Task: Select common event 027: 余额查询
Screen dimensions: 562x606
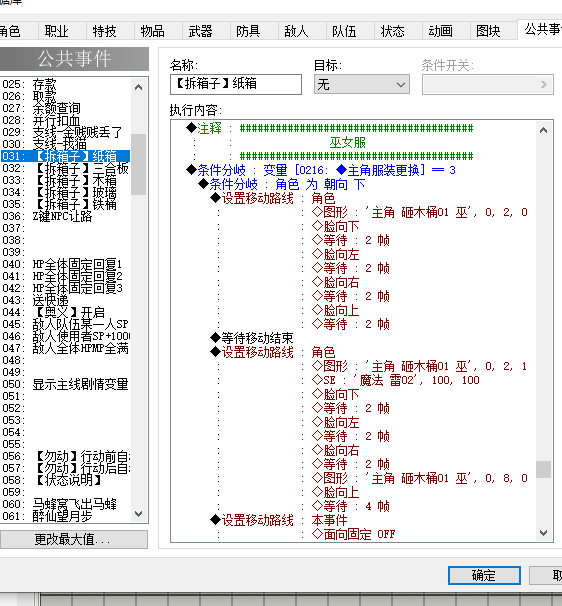Action: click(x=65, y=108)
